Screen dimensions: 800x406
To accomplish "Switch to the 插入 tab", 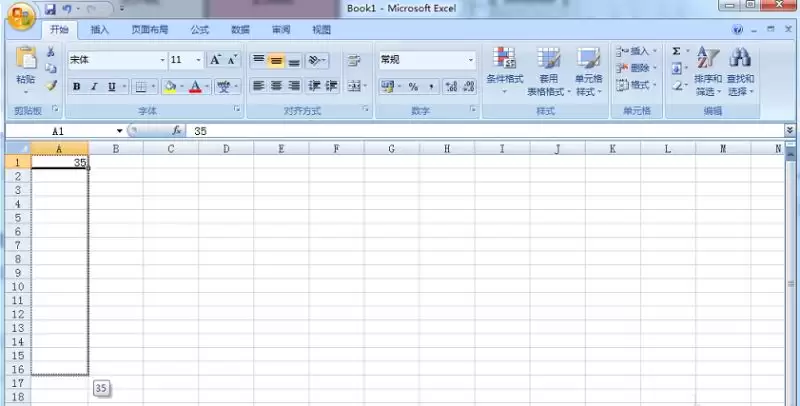I will tap(100, 30).
